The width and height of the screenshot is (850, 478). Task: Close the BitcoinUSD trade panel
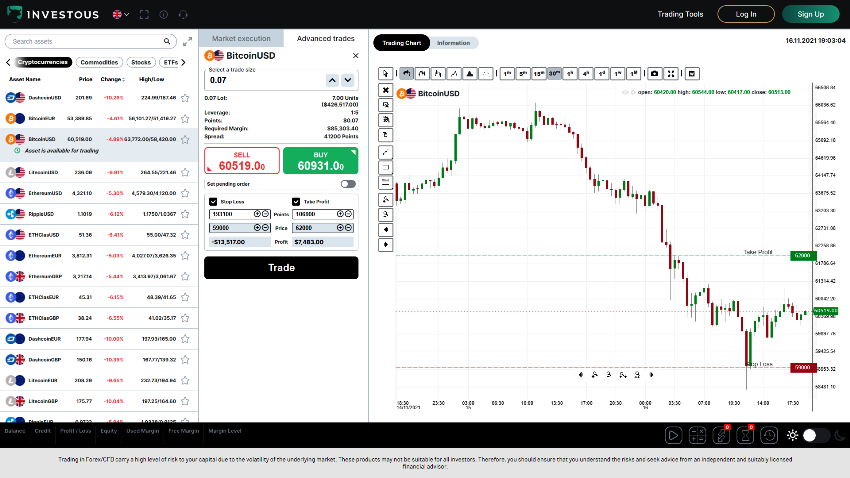point(356,55)
